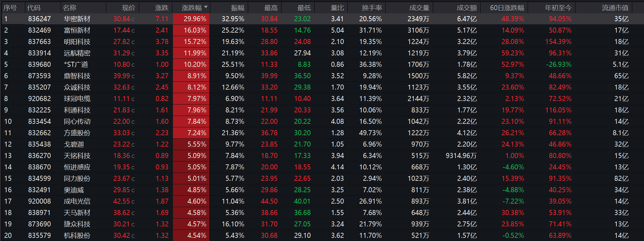Sort by 换手率 column header
The image size is (644, 241).
372,8
